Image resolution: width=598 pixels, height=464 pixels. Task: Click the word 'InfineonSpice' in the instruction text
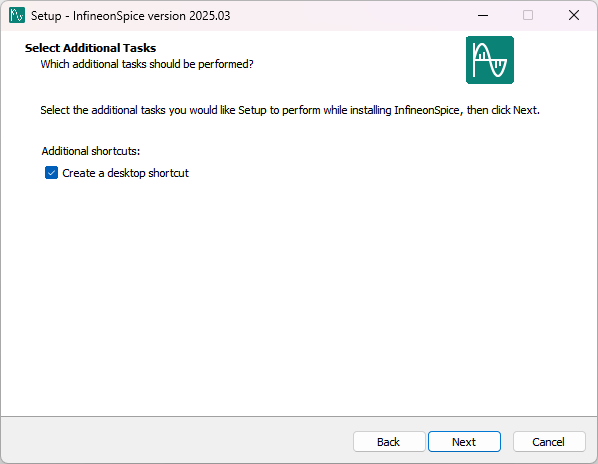click(x=427, y=110)
